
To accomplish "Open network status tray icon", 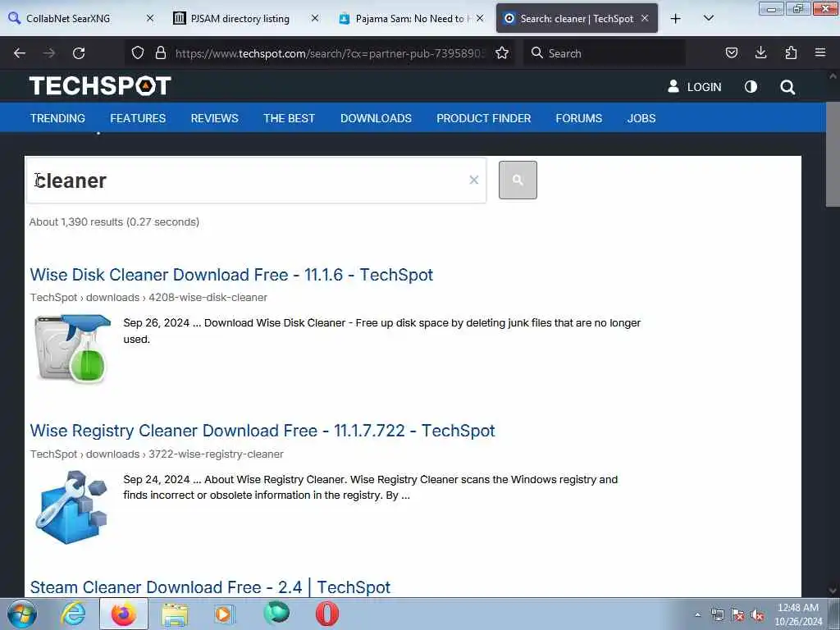I will point(717,614).
